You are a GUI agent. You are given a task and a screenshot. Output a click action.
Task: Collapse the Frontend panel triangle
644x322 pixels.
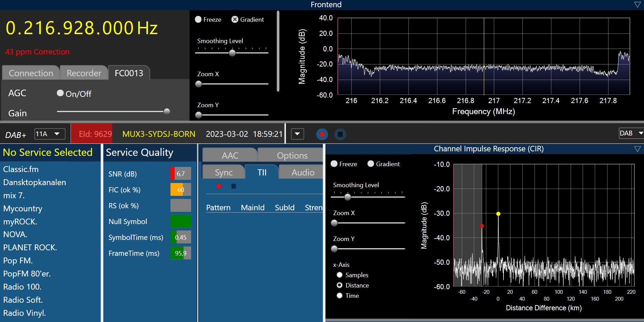coord(637,4)
